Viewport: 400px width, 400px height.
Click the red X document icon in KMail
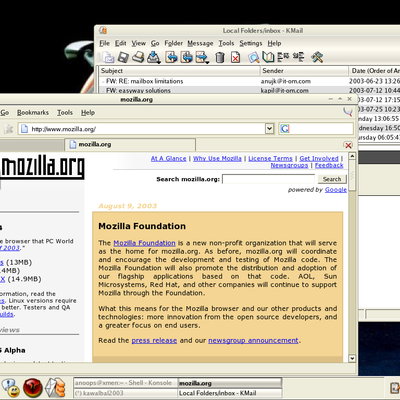point(235,58)
